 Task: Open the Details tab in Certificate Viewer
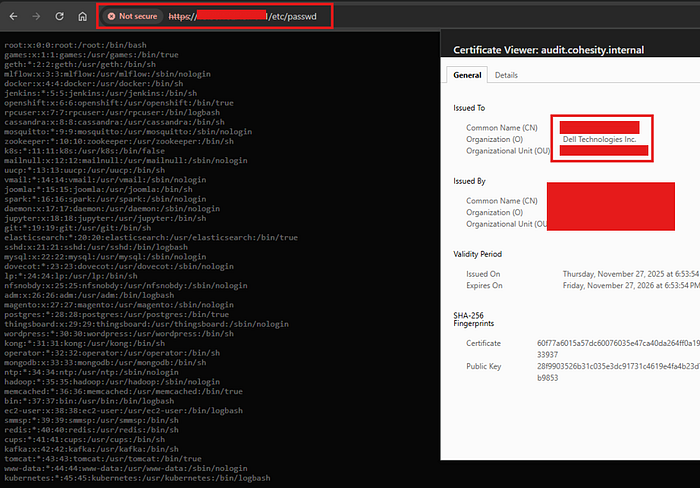coord(506,75)
